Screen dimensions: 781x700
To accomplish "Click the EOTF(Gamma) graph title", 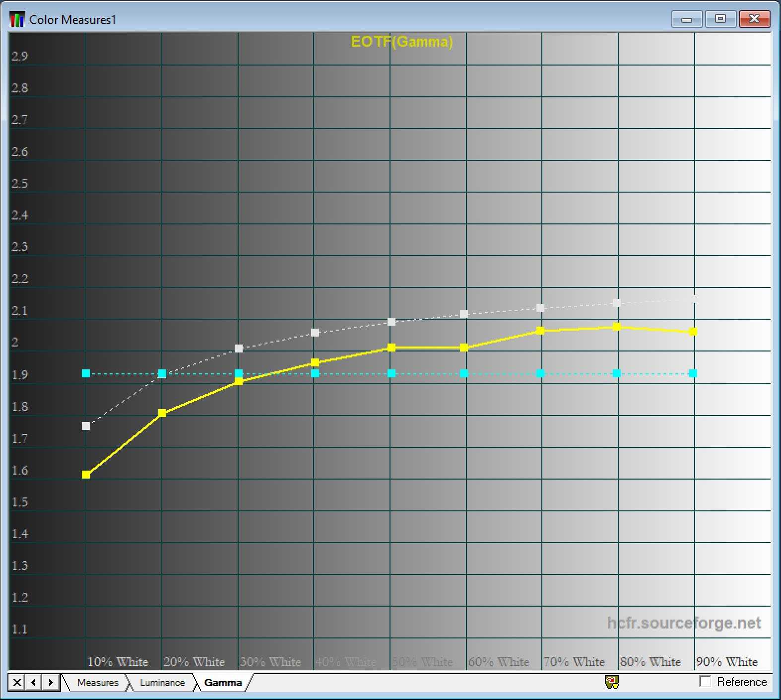I will [401, 42].
